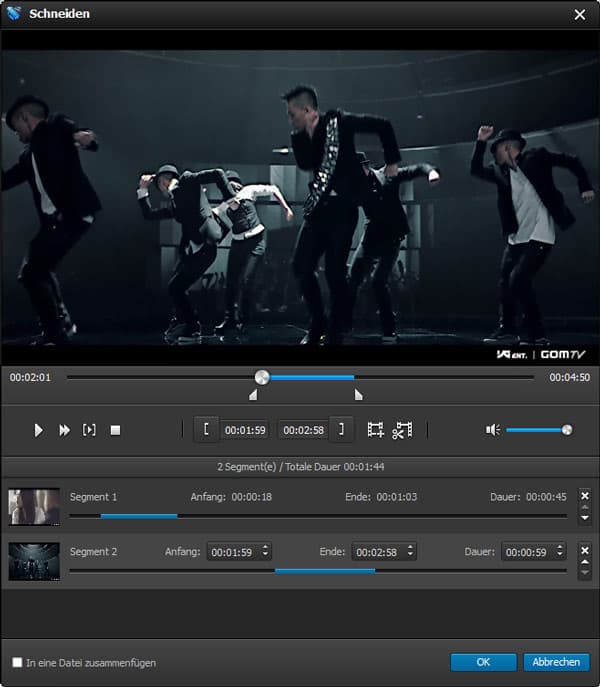600x687 pixels.
Task: Select the end trim marker under the timeline
Action: (x=359, y=395)
